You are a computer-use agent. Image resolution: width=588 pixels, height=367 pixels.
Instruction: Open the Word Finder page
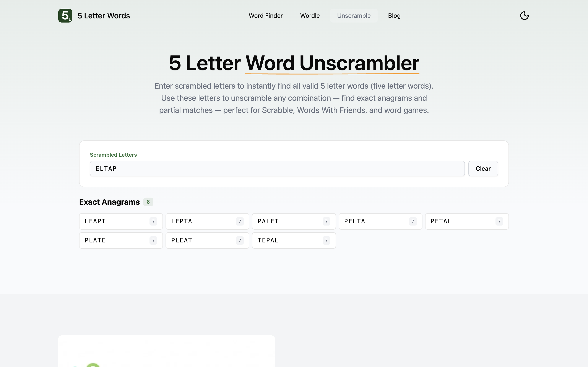(x=265, y=16)
